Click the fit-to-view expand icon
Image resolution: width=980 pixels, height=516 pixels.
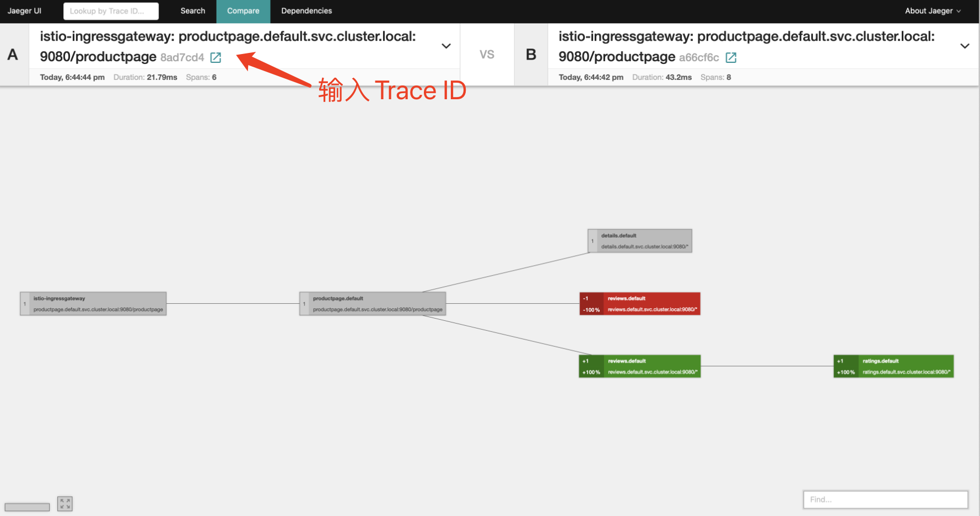[x=65, y=503]
